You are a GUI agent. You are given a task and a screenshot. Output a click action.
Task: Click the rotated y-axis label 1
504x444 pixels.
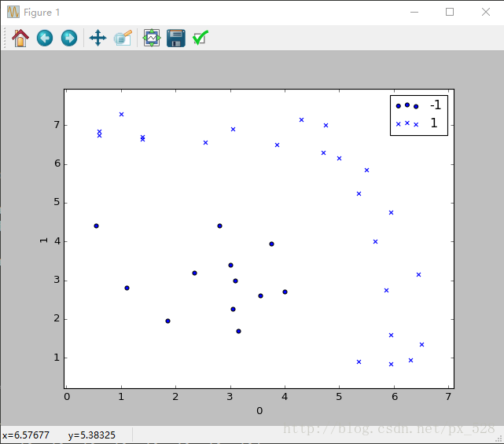click(x=43, y=240)
